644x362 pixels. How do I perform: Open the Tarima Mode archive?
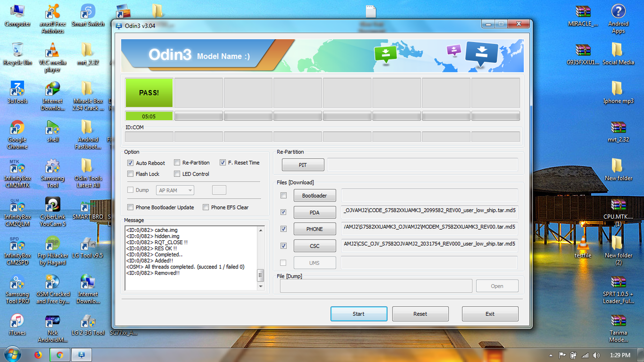(618, 328)
